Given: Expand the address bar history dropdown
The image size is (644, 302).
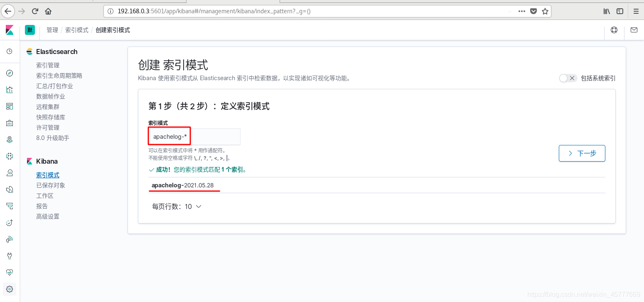Looking at the screenshot, I should (510, 11).
